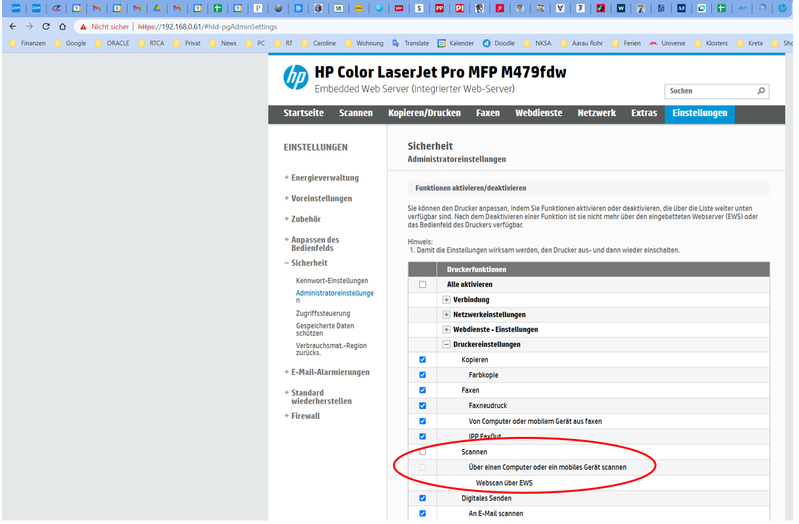Open the Startseite tab

(304, 113)
